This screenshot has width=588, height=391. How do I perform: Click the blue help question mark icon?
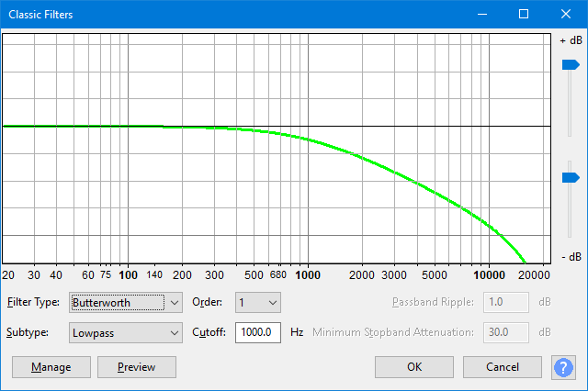click(563, 367)
